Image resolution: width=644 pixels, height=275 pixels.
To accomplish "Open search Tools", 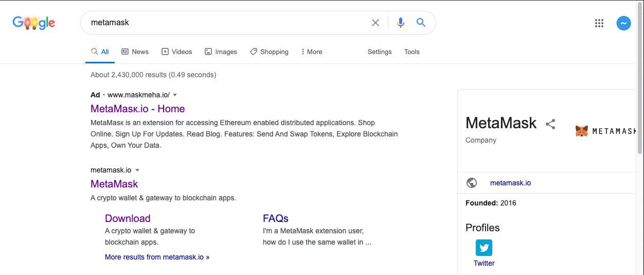I will point(412,51).
